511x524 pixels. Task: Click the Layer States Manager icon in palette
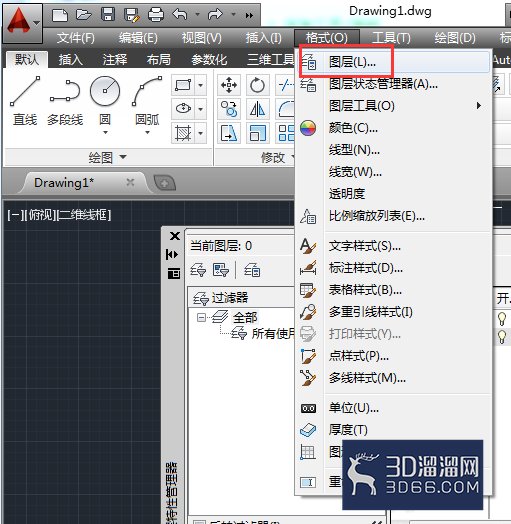[252, 270]
